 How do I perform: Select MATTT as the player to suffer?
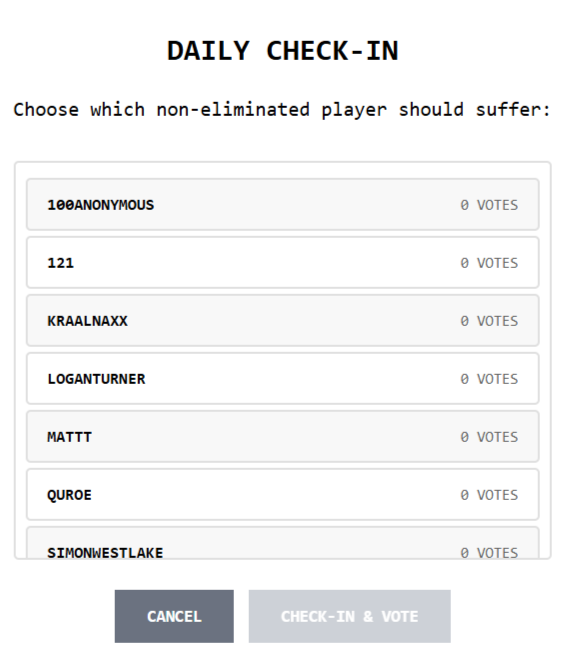pyautogui.click(x=283, y=437)
